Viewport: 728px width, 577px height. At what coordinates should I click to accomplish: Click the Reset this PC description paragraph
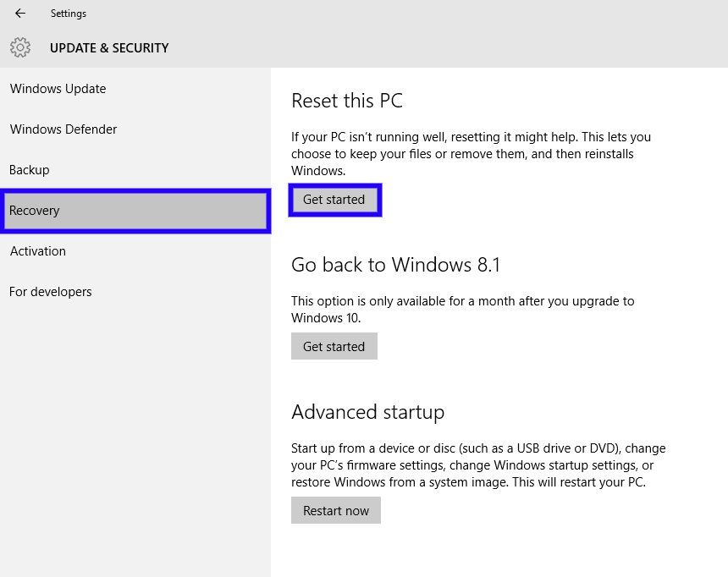471,154
